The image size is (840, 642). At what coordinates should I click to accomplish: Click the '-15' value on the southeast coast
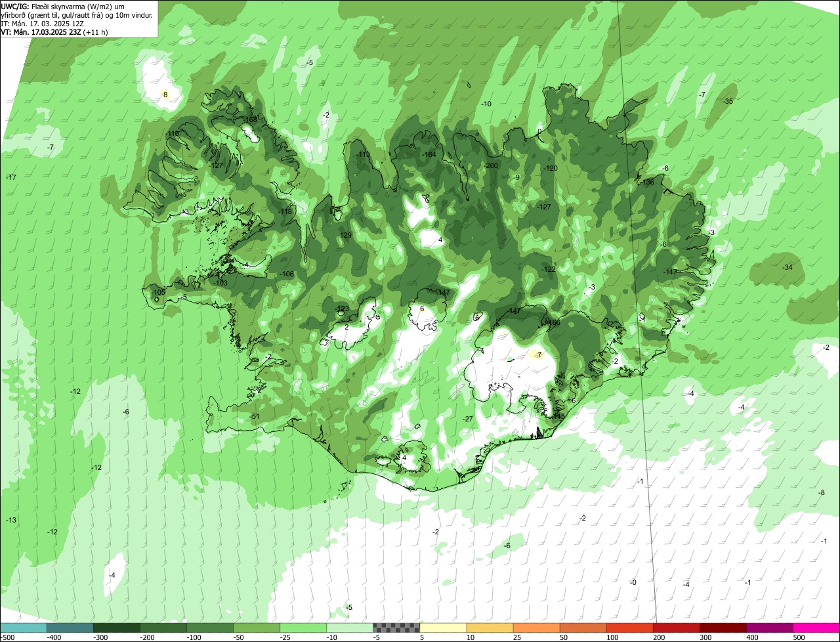click(x=560, y=416)
